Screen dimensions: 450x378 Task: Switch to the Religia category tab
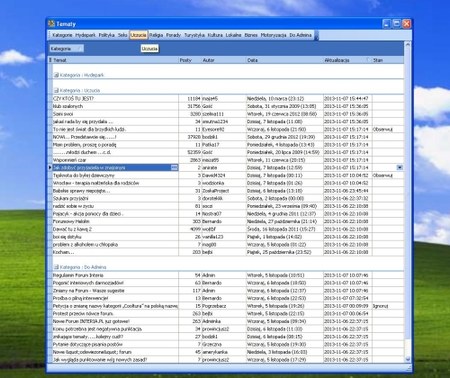coord(156,35)
